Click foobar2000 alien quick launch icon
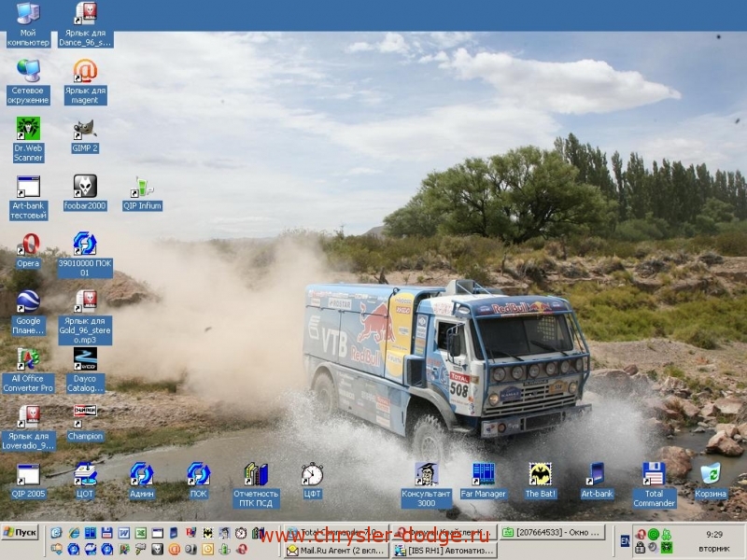The height and width of the screenshot is (560, 747). pyautogui.click(x=157, y=550)
